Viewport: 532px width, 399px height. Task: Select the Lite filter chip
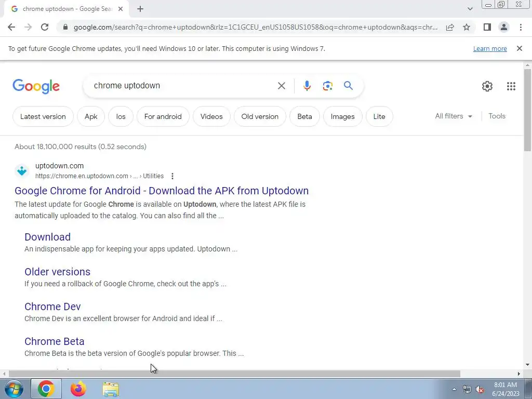tap(379, 116)
